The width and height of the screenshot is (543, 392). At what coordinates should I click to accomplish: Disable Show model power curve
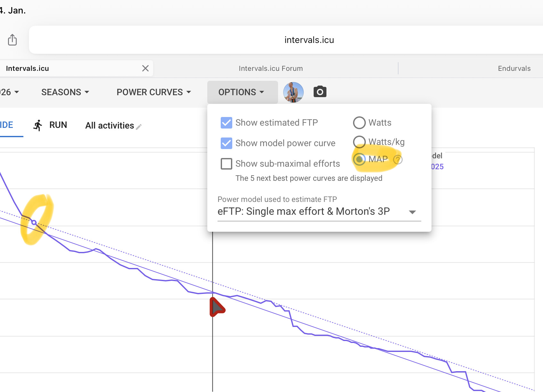click(226, 143)
